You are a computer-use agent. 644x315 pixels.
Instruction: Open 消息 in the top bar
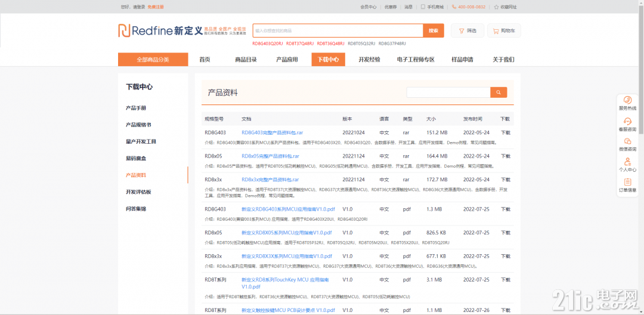[x=408, y=7]
